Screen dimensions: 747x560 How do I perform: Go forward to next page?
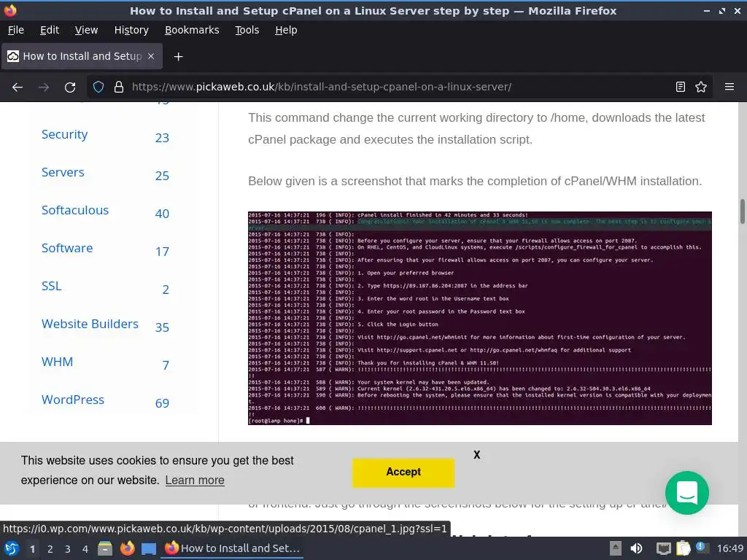[44, 87]
